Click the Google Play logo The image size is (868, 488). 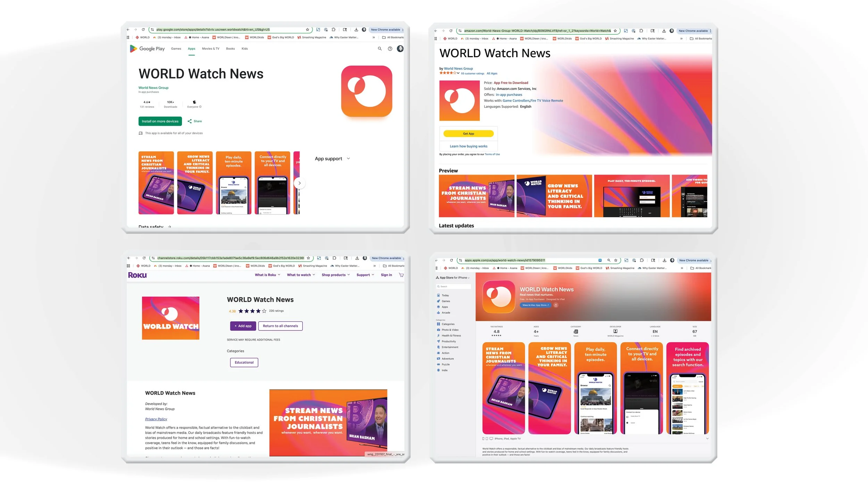[x=147, y=49]
